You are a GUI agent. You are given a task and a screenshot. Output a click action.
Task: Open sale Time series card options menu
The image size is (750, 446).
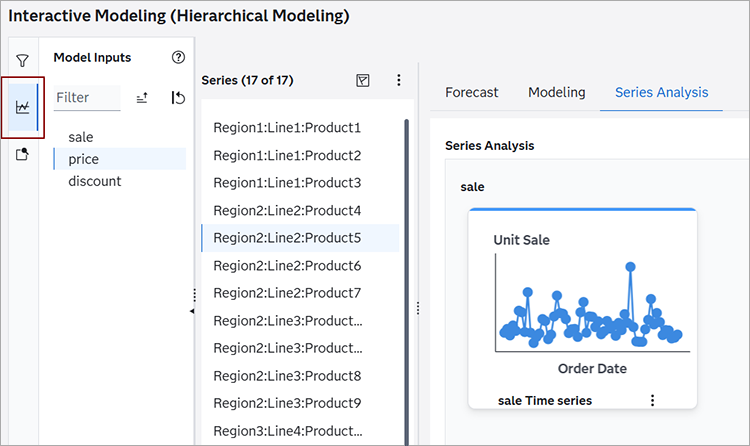click(x=652, y=401)
